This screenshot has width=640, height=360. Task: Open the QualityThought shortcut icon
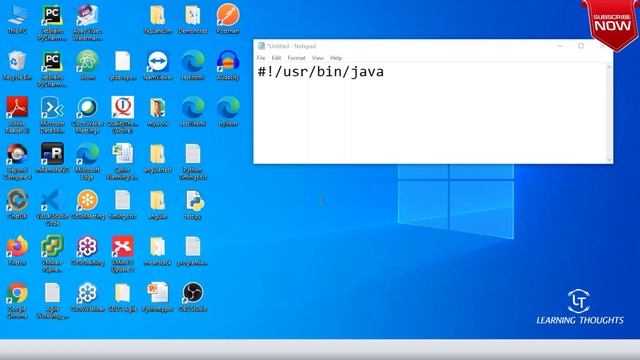point(122,115)
